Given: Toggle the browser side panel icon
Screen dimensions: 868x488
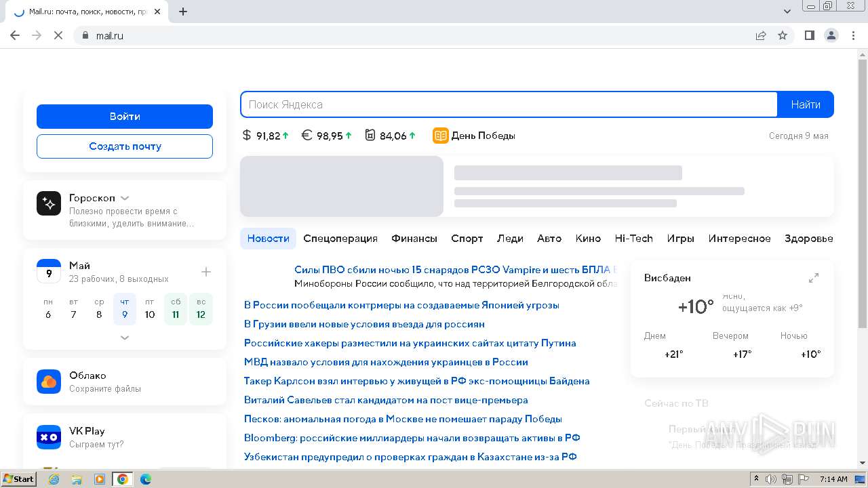Looking at the screenshot, I should 810,35.
